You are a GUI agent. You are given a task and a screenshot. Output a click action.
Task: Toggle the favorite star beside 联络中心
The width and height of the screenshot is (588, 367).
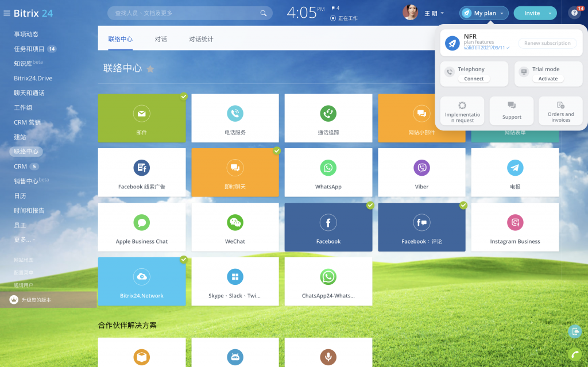point(150,69)
